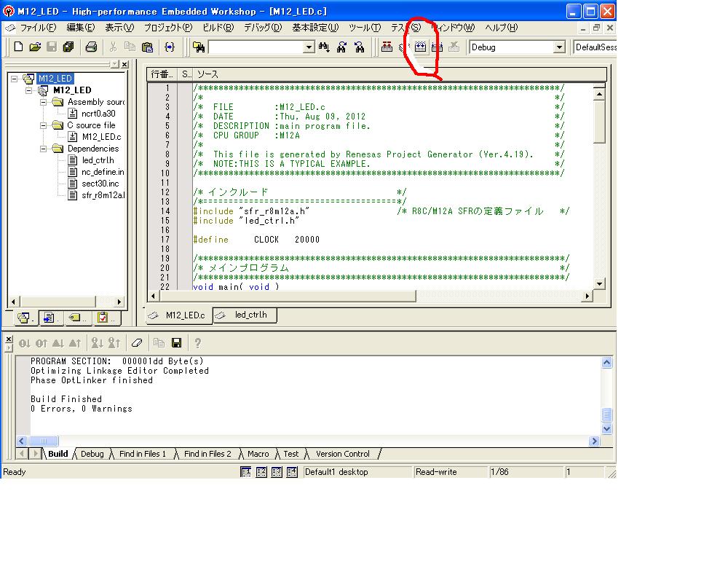728x574 pixels.
Task: Click the Print icon in the toolbar
Action: point(91,47)
